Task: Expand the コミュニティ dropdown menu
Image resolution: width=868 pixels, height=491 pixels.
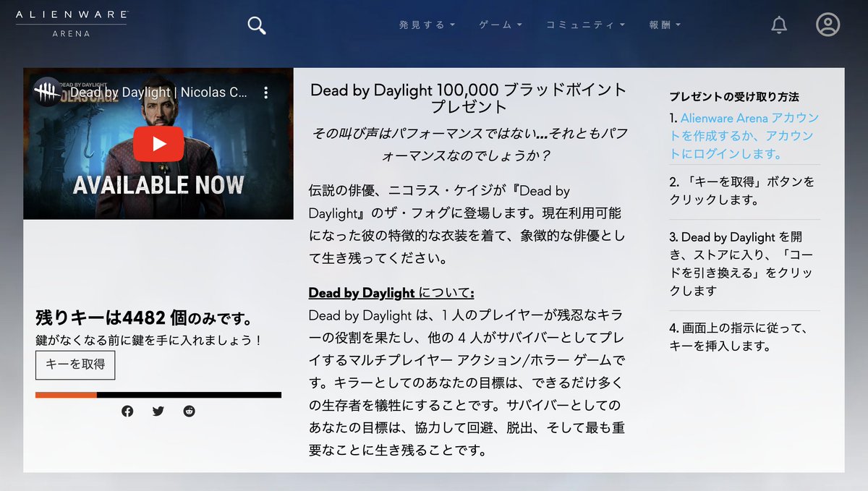Action: (586, 25)
